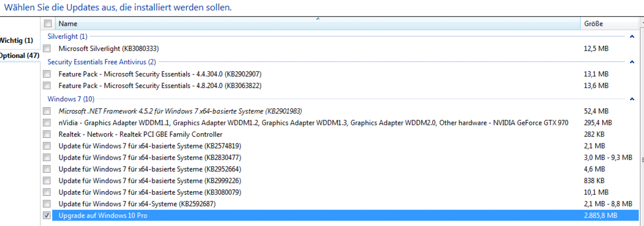Open the Wichtig (1) tab
The height and width of the screenshot is (226, 644).
click(17, 40)
